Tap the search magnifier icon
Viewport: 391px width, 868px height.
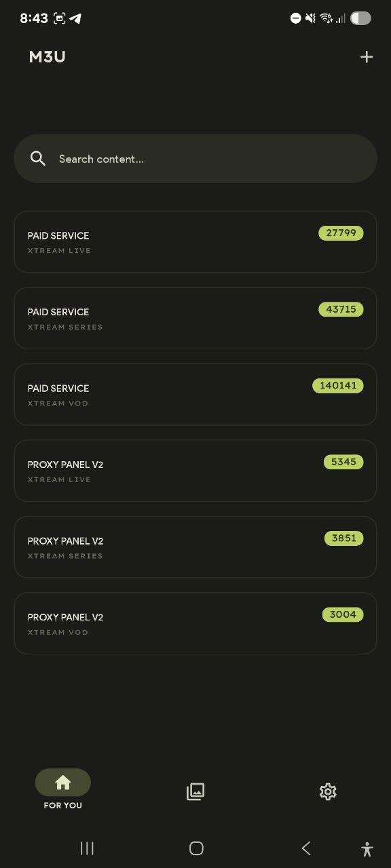point(38,158)
